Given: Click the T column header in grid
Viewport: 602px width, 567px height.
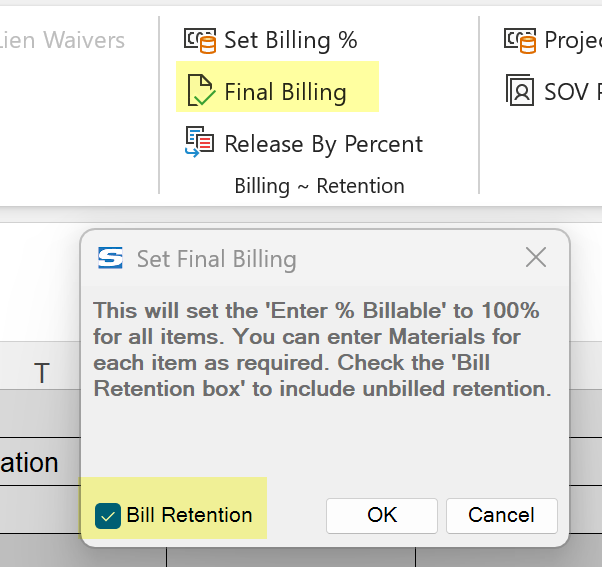Looking at the screenshot, I should (42, 373).
